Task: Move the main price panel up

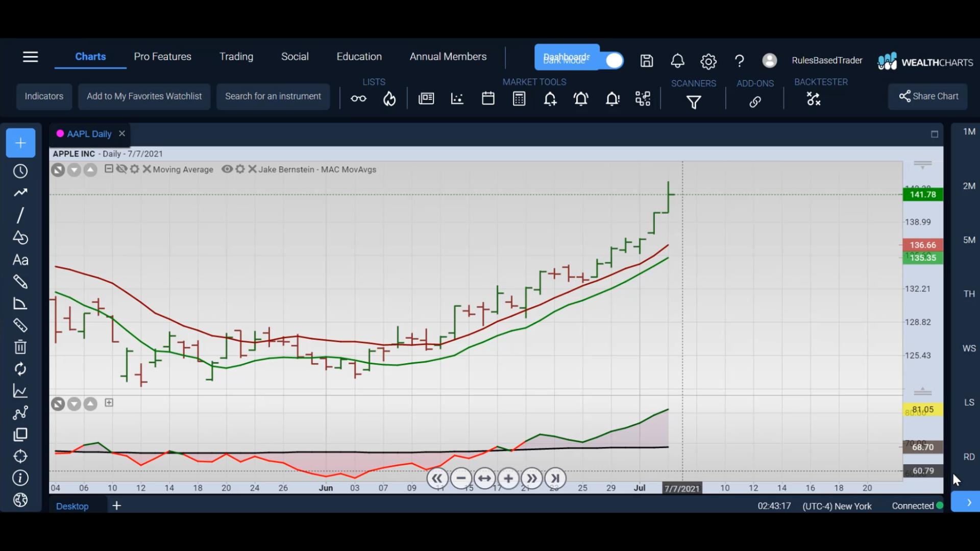Action: pos(90,170)
